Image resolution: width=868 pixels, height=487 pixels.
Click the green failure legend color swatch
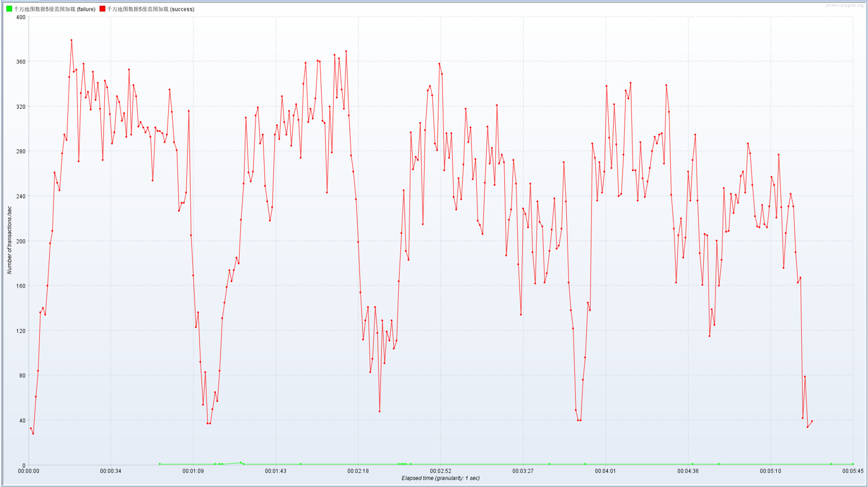pos(9,9)
